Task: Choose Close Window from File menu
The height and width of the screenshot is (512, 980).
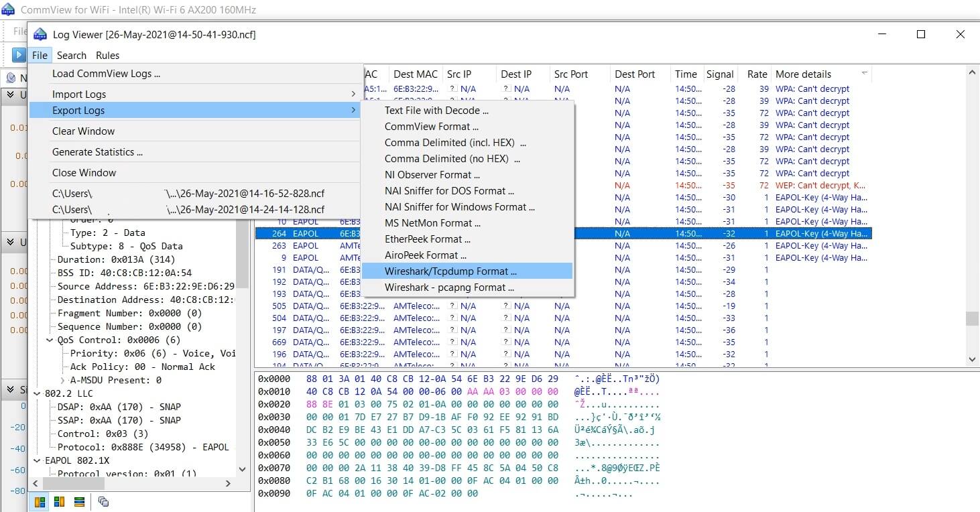Action: coord(195,173)
